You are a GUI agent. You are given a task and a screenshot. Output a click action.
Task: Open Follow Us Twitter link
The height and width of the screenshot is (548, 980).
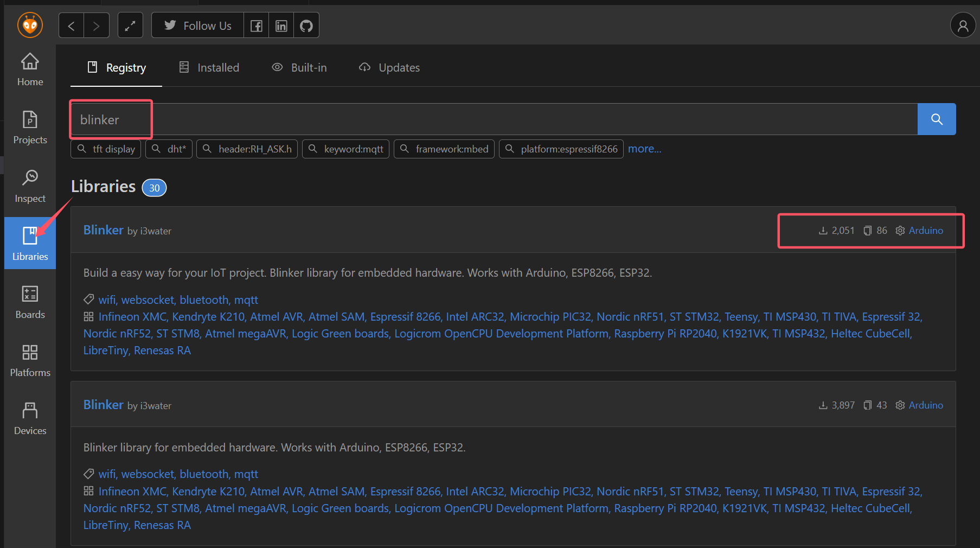[x=197, y=26]
